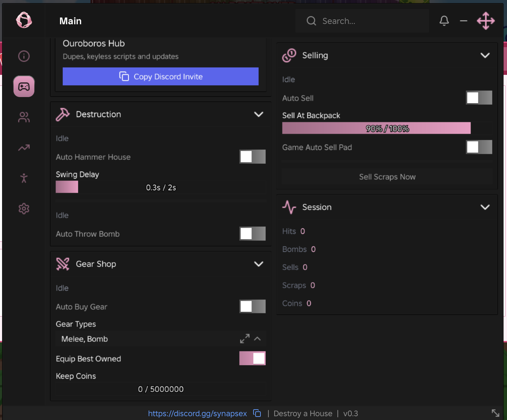
Task: Enable the Auto Throw Bomb toggle
Action: click(x=252, y=234)
